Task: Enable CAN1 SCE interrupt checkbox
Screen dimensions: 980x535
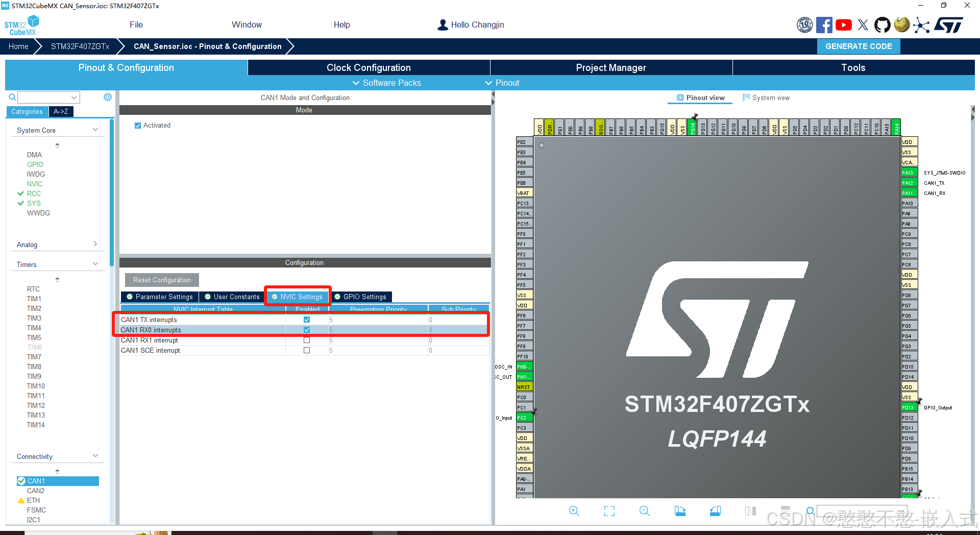Action: point(307,350)
